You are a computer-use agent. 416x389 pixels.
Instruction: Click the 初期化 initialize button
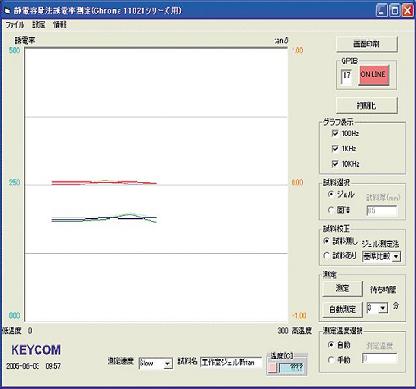click(x=367, y=106)
